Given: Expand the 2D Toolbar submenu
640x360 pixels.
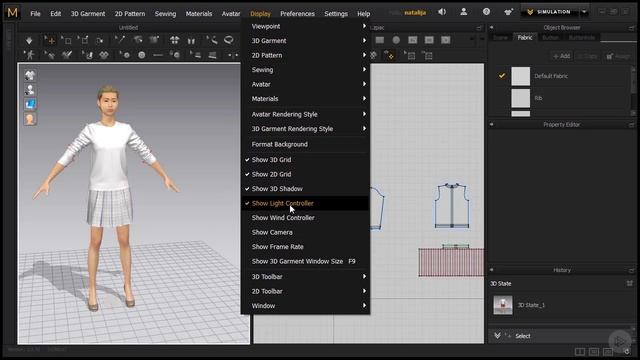Looking at the screenshot, I should (306, 291).
